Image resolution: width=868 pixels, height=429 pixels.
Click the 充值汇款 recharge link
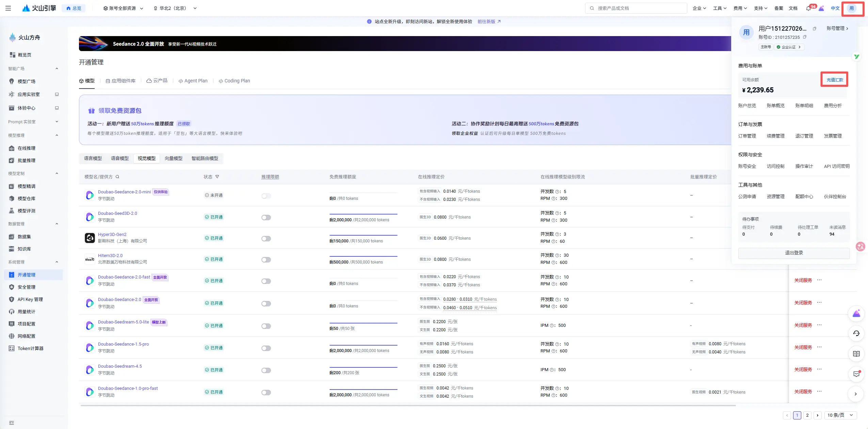click(835, 80)
